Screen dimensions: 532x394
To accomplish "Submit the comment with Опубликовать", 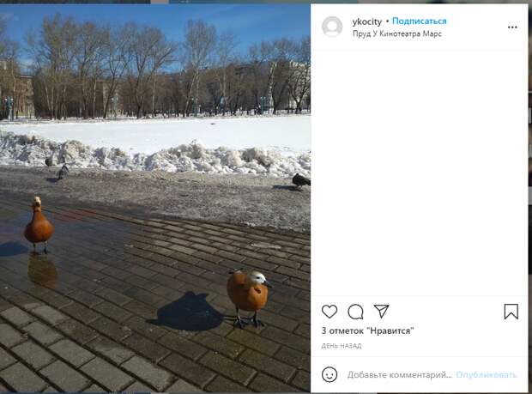I will click(487, 374).
